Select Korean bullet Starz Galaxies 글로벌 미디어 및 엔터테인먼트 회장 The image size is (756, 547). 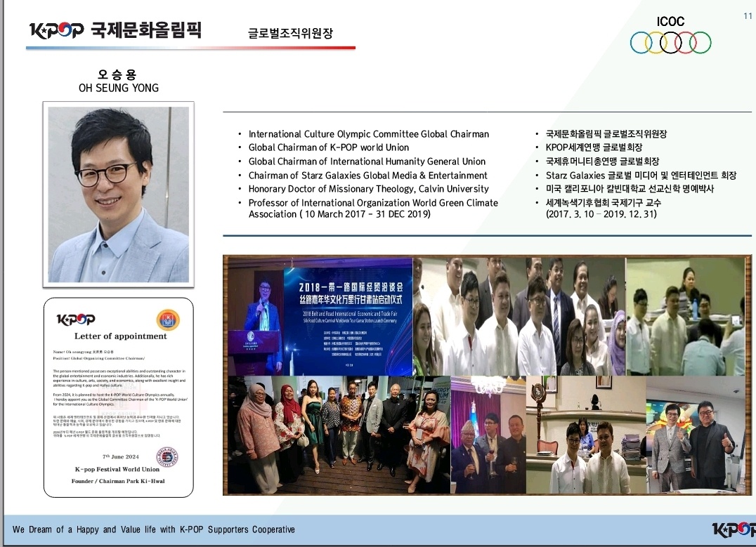click(641, 176)
